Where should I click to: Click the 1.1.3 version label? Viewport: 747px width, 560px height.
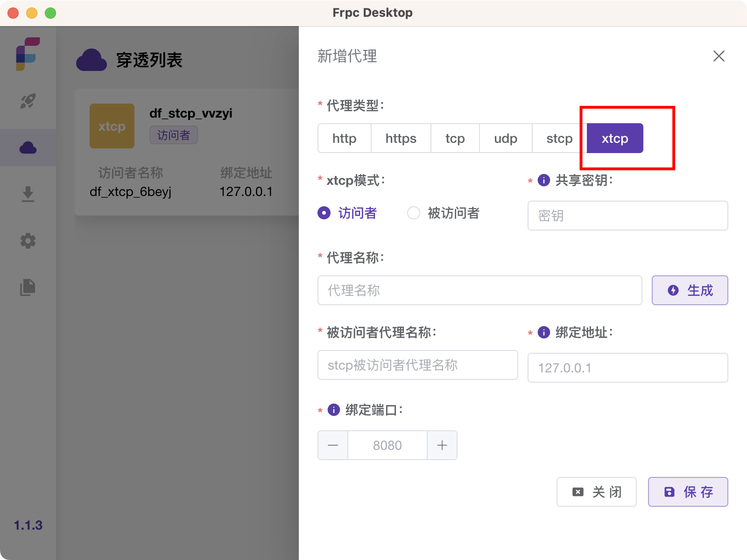click(x=28, y=525)
